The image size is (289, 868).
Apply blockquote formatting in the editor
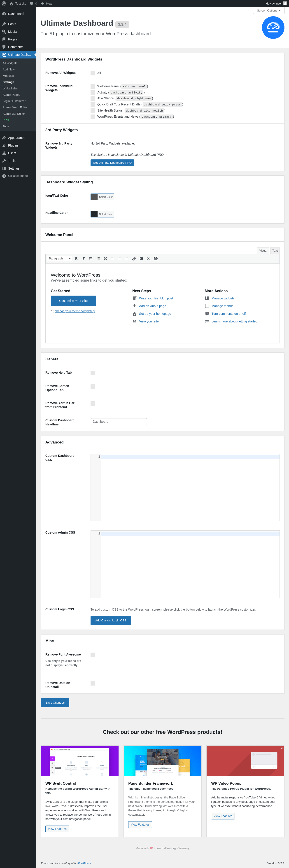click(x=105, y=259)
